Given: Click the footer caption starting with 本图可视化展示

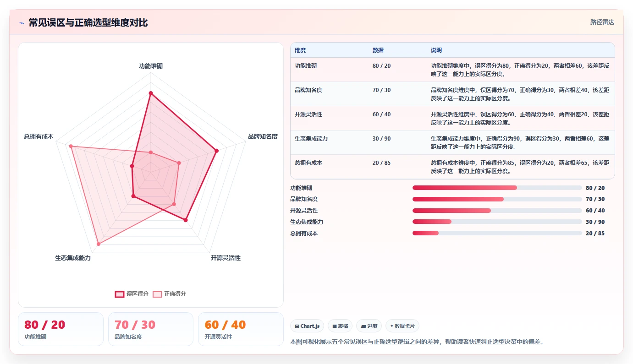Looking at the screenshot, I should [417, 342].
